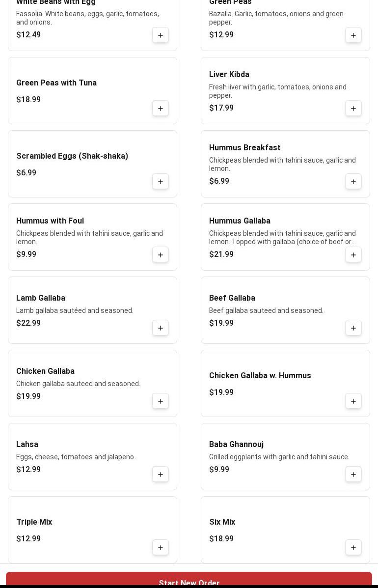
Task: Add White Beans with Egg to order
Action: click(x=161, y=35)
